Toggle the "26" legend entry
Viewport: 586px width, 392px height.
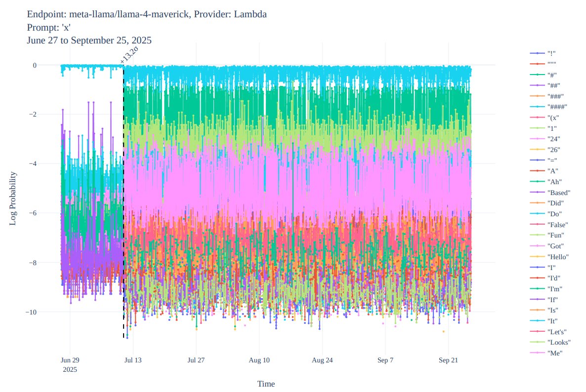click(545, 150)
